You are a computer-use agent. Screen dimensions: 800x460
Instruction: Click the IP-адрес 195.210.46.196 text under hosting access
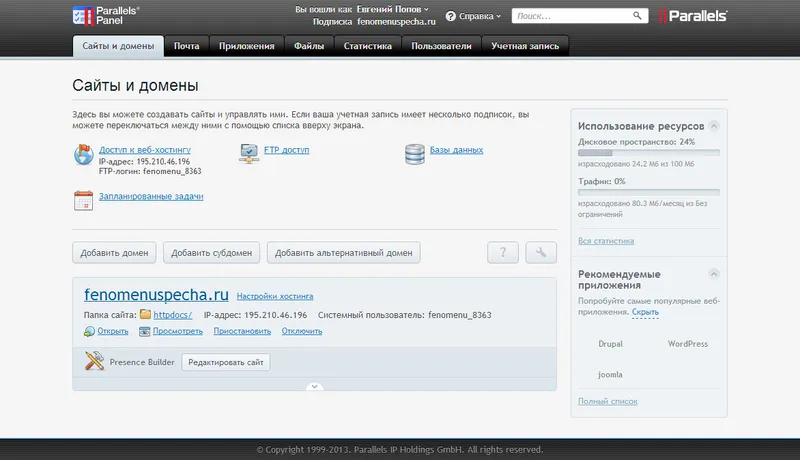coord(144,162)
